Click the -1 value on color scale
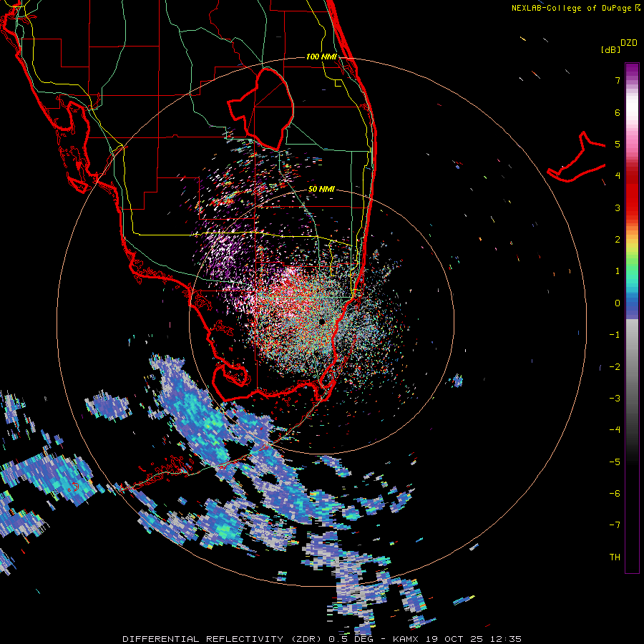Image resolution: width=644 pixels, height=644 pixels. coord(615,335)
